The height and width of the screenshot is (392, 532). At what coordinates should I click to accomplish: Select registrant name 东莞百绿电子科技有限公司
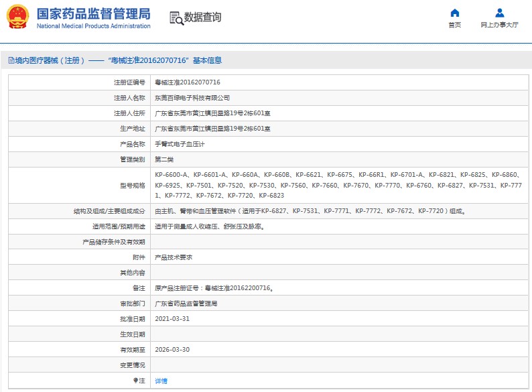(192, 98)
